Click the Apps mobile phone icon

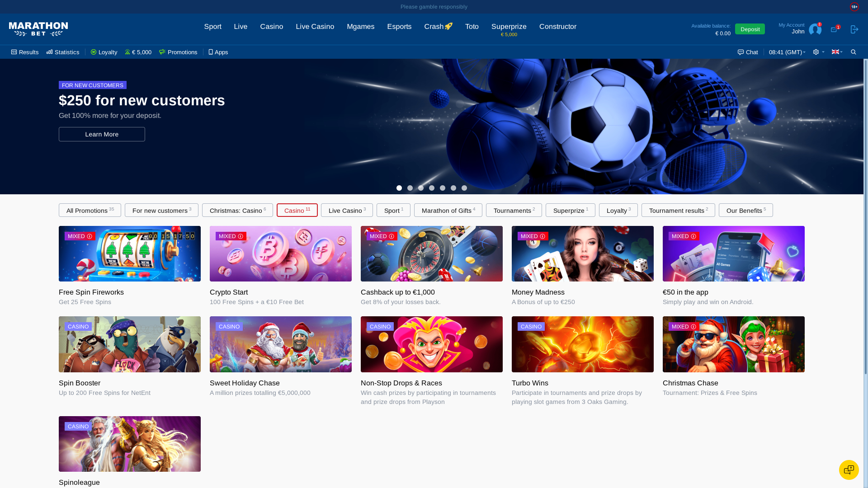click(211, 52)
